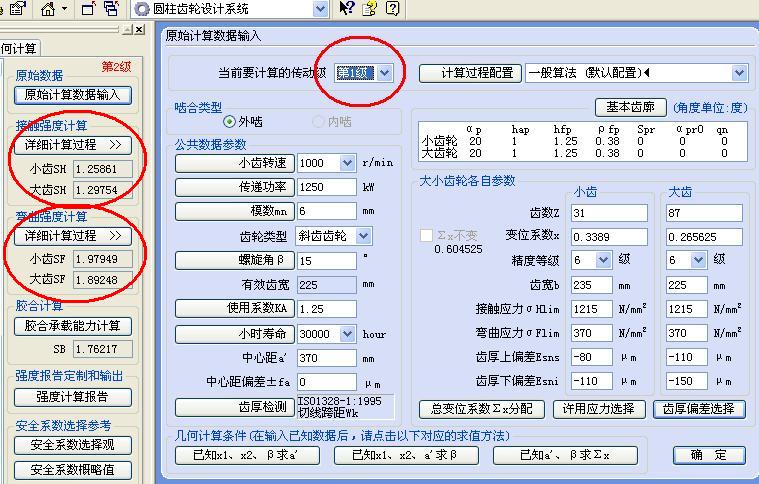This screenshot has height=484, width=759.
Task: Click the 基本齿廓 button
Action: click(x=630, y=106)
